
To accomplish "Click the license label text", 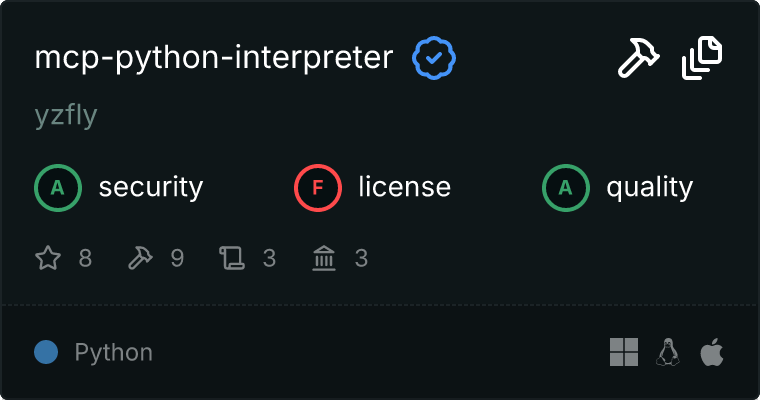I will pyautogui.click(x=404, y=187).
